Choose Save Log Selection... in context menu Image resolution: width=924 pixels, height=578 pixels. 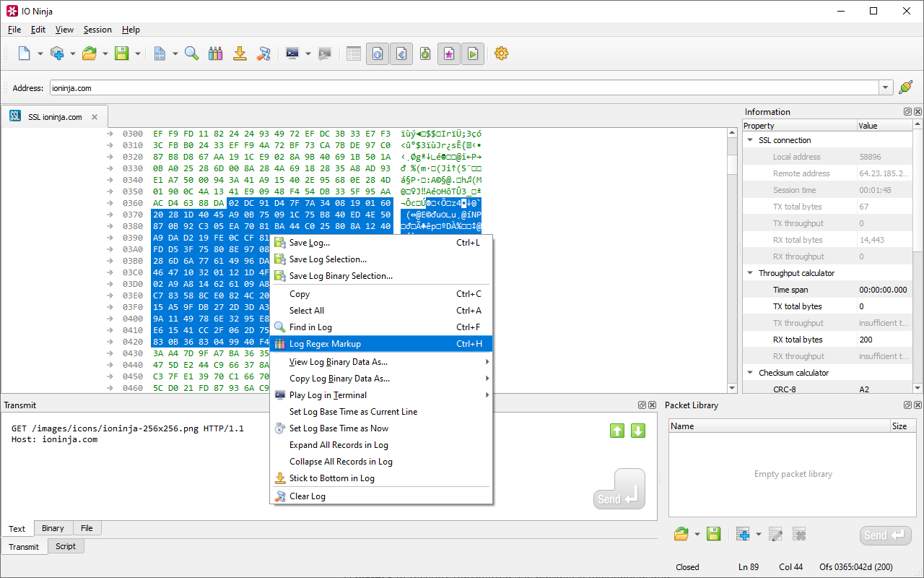point(381,259)
